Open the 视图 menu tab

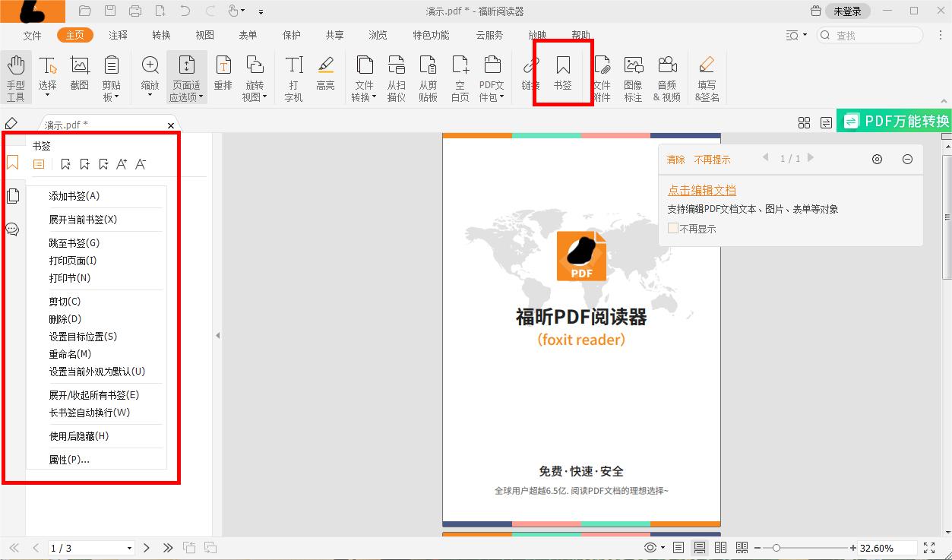pos(203,34)
